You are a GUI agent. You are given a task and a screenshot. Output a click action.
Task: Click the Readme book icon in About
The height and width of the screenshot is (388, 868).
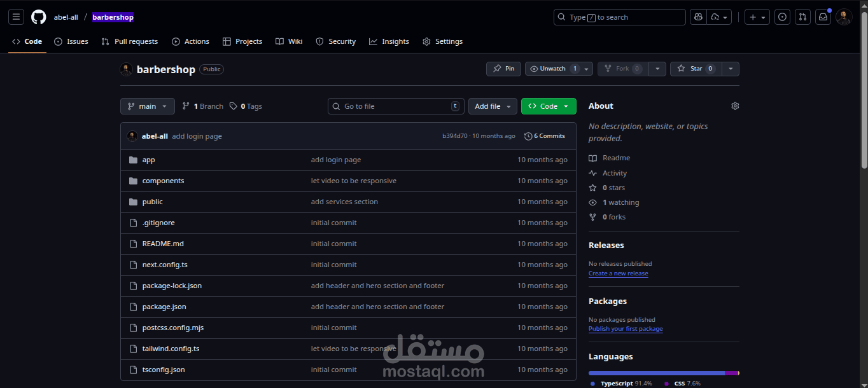[592, 158]
